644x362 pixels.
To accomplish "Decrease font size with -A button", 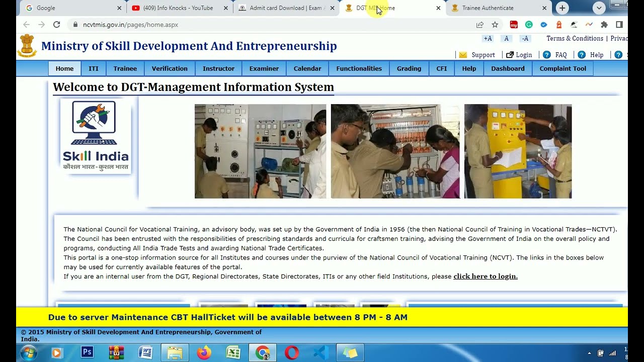I will pos(525,39).
